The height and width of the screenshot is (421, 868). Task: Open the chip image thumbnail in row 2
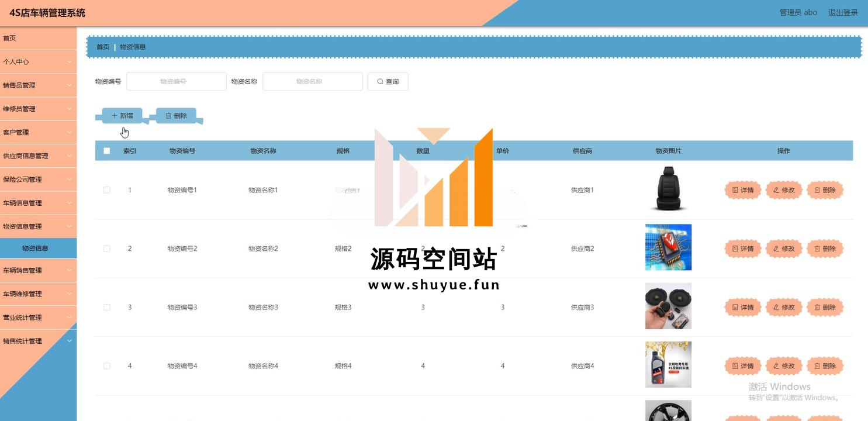668,247
